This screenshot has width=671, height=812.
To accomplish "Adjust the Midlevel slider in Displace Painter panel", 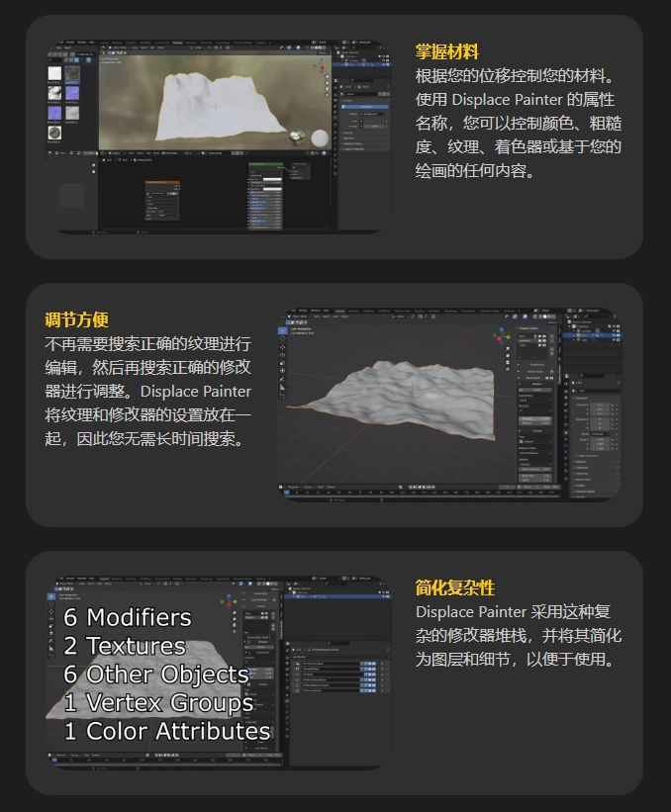I will pyautogui.click(x=535, y=423).
